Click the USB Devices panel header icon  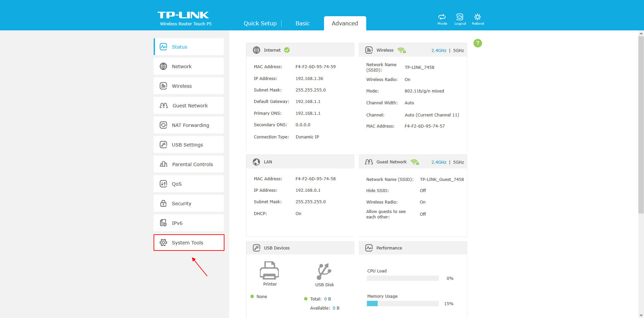tap(257, 248)
